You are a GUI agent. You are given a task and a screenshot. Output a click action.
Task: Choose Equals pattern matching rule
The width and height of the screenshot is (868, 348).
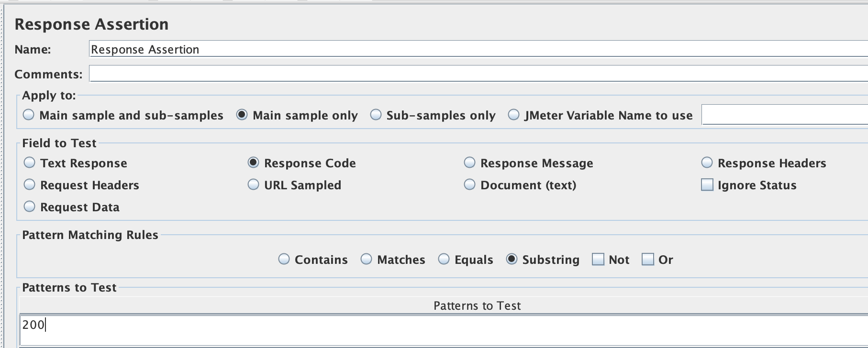[x=444, y=260]
